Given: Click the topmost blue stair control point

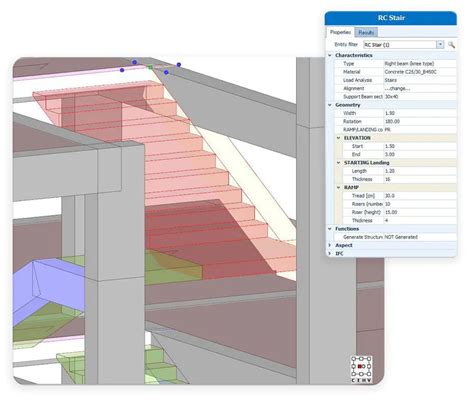Looking at the screenshot, I should click(134, 62).
